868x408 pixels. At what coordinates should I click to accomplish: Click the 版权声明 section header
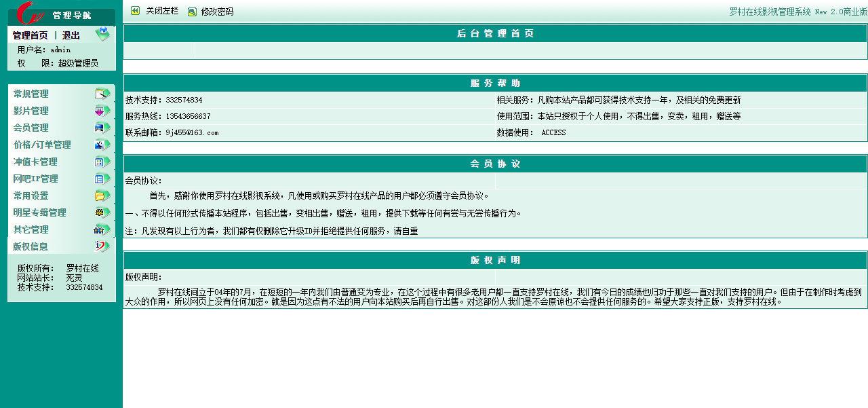[495, 260]
